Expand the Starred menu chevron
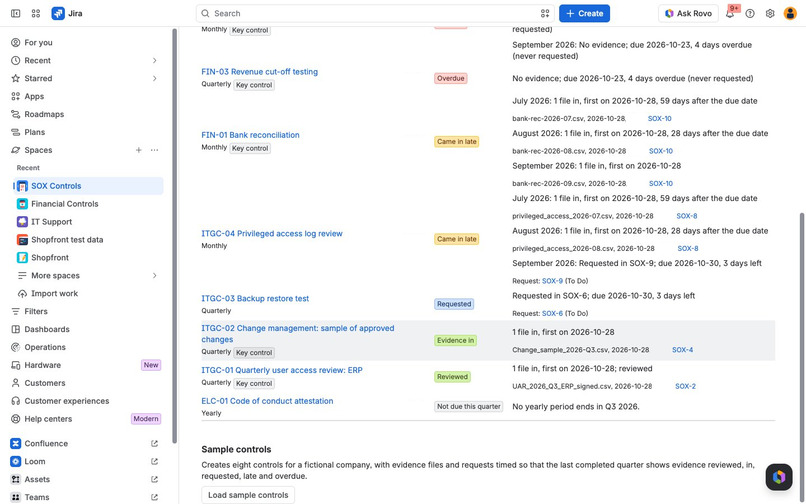This screenshot has height=504, width=806. [x=154, y=78]
